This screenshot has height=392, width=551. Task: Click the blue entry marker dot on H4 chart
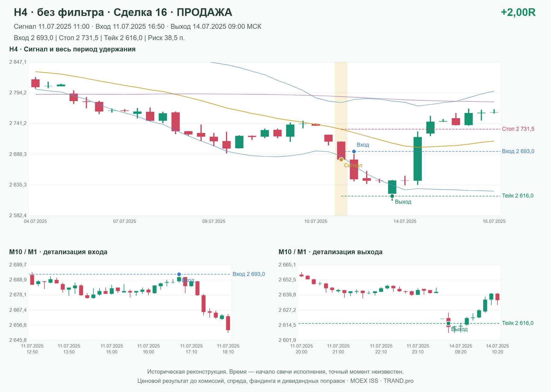coord(354,152)
